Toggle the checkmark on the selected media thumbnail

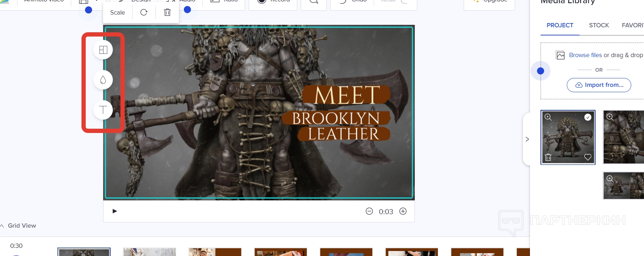pos(588,117)
